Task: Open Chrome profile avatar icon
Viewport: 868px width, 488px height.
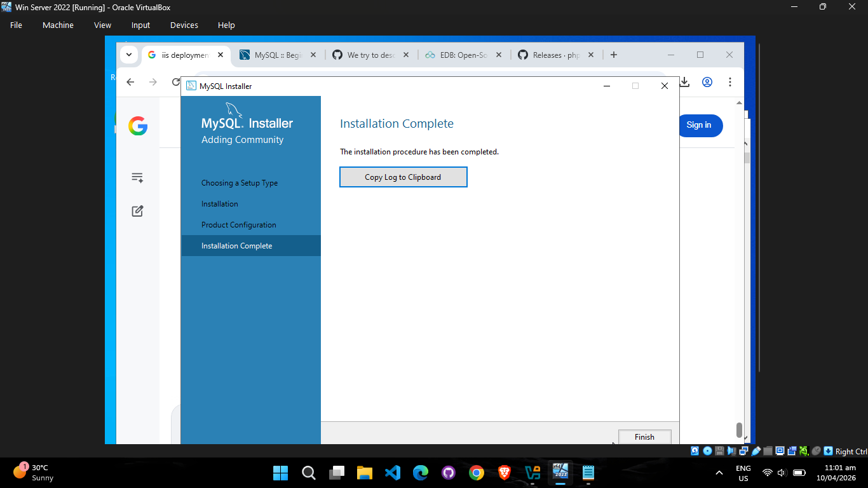Action: (707, 82)
